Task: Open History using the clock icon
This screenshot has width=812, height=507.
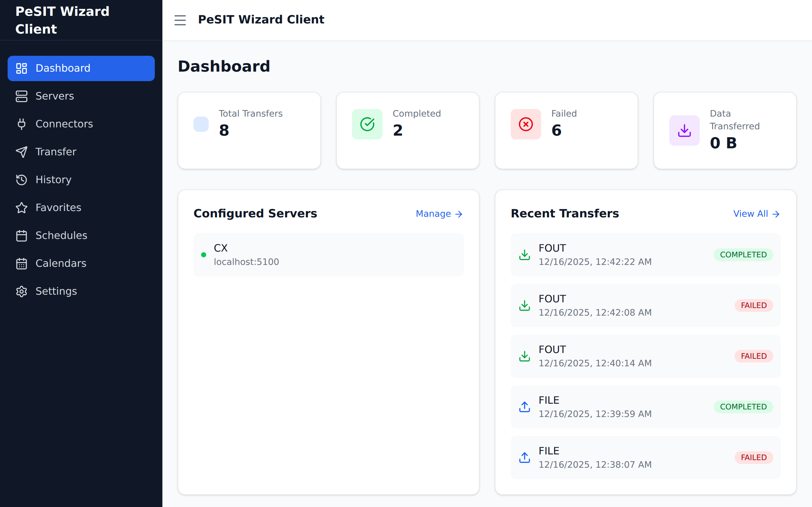Action: tap(22, 180)
